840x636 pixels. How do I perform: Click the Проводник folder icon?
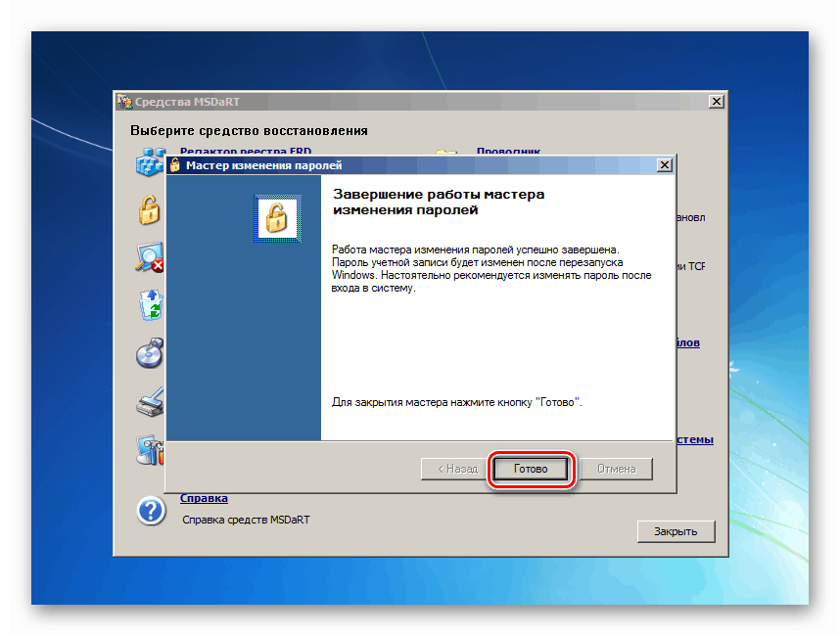click(446, 152)
